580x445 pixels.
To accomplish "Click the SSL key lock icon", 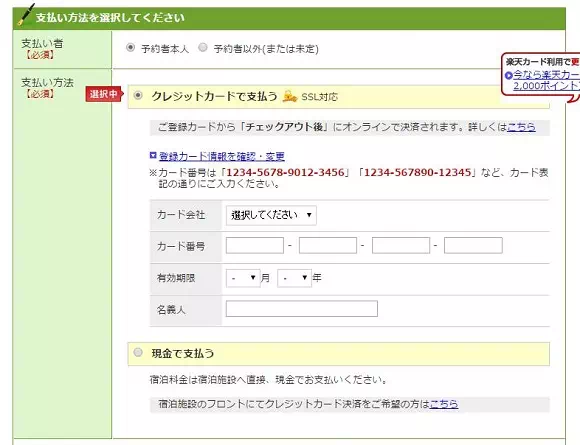I will [x=290, y=96].
